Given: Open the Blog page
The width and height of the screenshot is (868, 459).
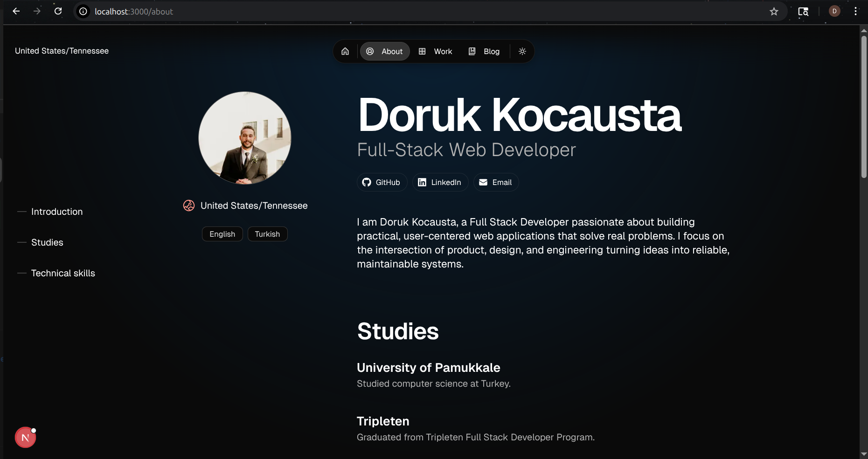Looking at the screenshot, I should tap(484, 51).
